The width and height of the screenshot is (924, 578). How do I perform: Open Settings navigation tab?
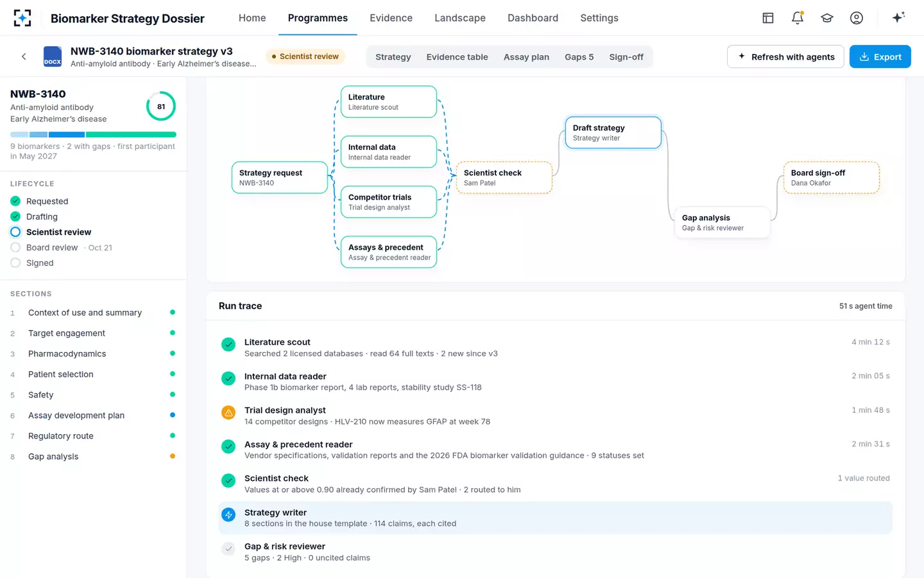pos(599,18)
